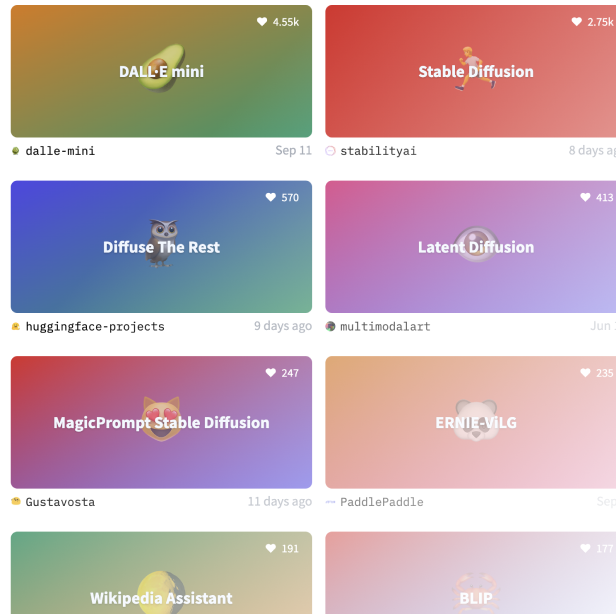Screen dimensions: 616x614
Task: Go to PaddlePaddle's profile link
Action: point(381,502)
